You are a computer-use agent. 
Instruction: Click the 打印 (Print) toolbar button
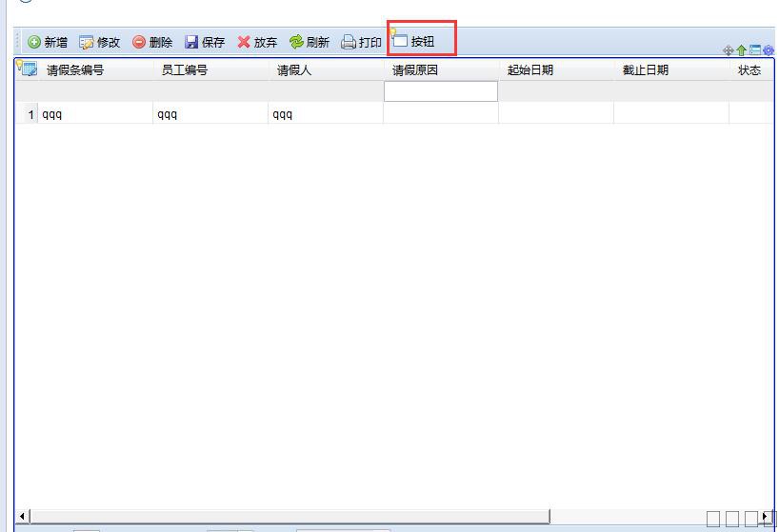pos(361,42)
